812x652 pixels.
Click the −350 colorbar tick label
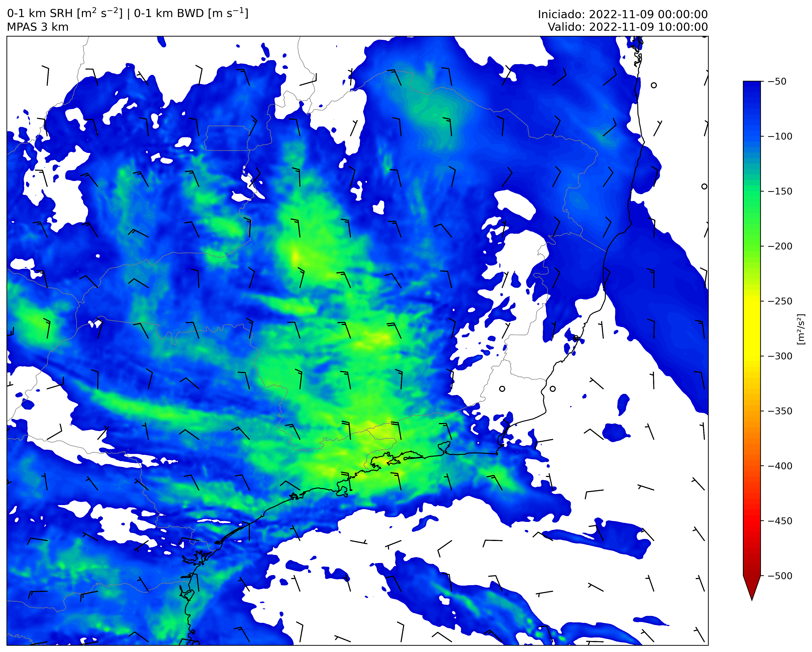pos(780,411)
